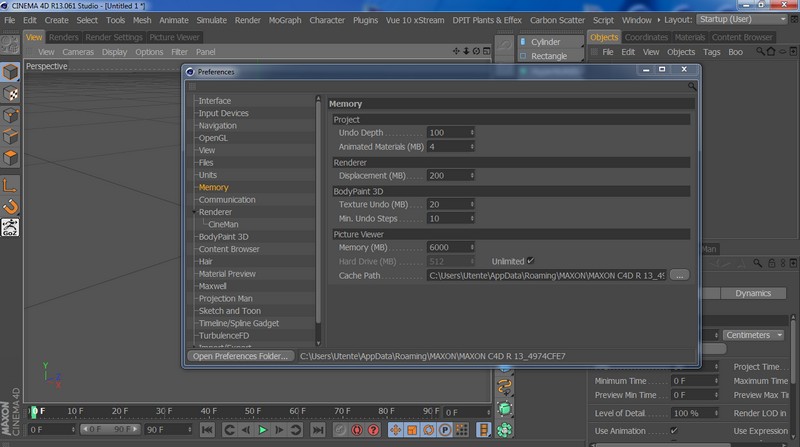
Task: Go to next keyframe
Action: pos(296,430)
